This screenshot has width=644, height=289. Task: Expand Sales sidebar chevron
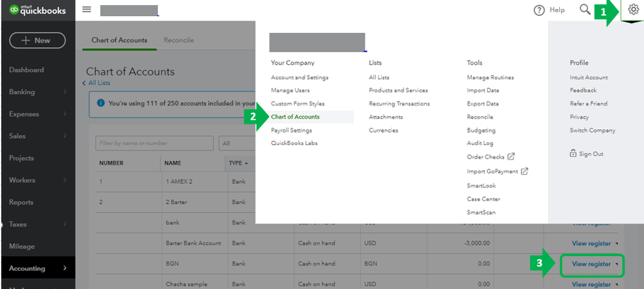coord(65,136)
